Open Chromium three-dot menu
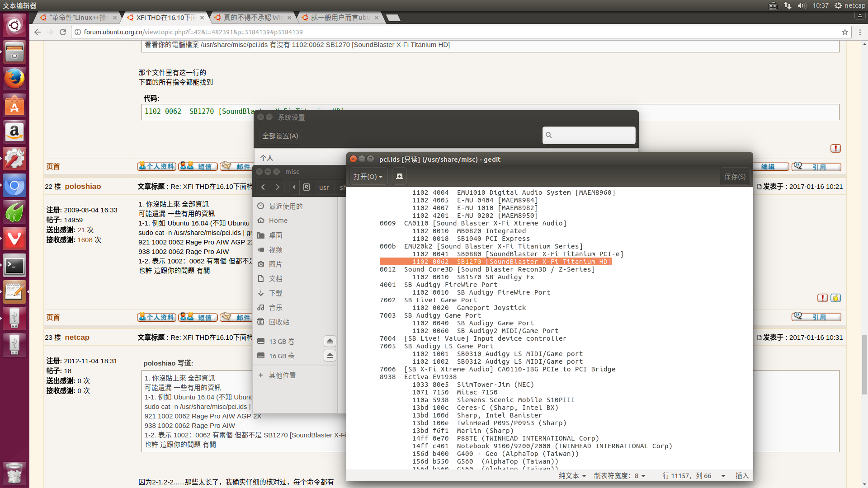Image resolution: width=868 pixels, height=488 pixels. tap(860, 32)
